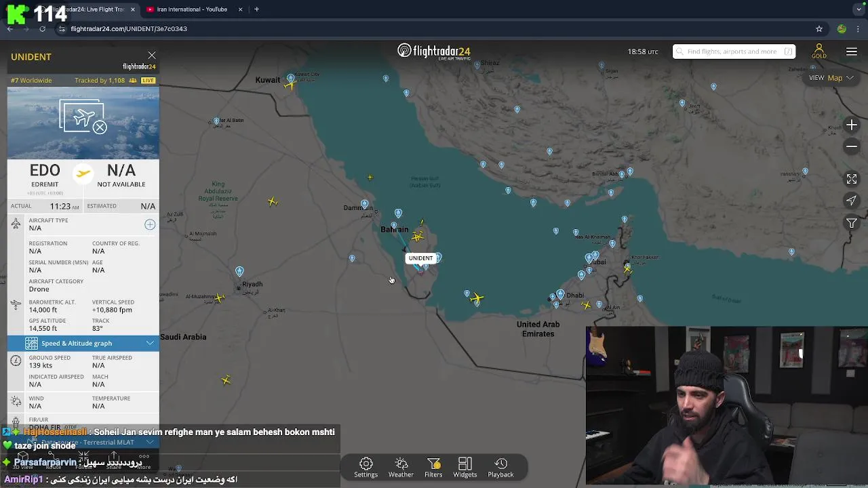This screenshot has width=868, height=488.
Task: Open the funnel filter icon on right edge
Action: (852, 223)
